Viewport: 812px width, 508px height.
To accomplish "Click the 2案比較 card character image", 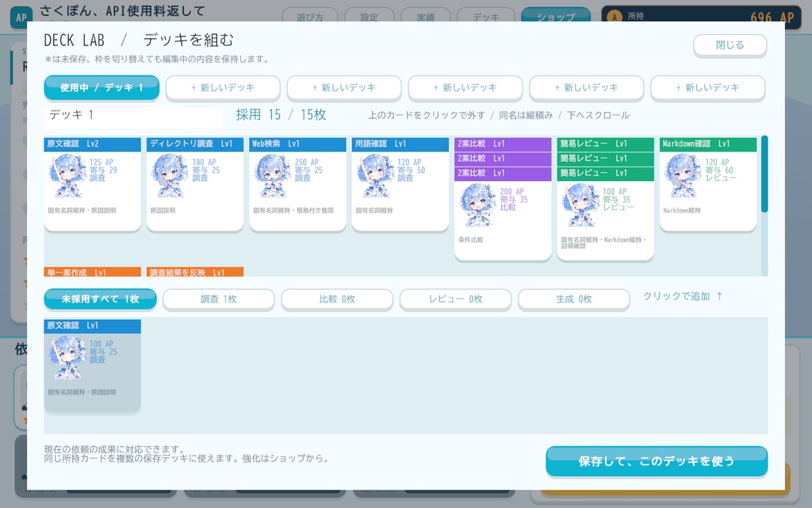I will click(x=478, y=206).
